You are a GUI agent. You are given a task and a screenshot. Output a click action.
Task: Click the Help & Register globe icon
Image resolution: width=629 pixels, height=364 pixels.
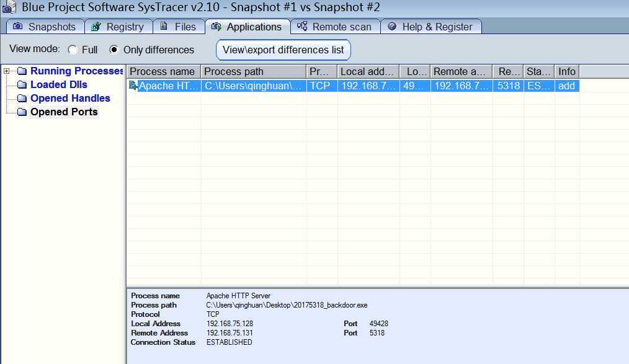[x=392, y=27]
